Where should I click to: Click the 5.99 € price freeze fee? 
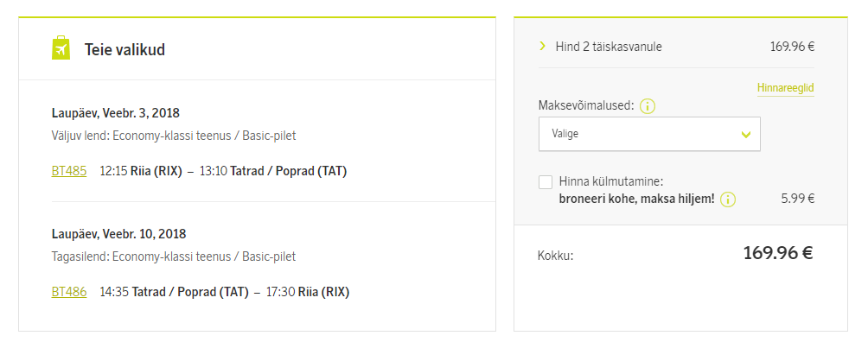pyautogui.click(x=798, y=199)
